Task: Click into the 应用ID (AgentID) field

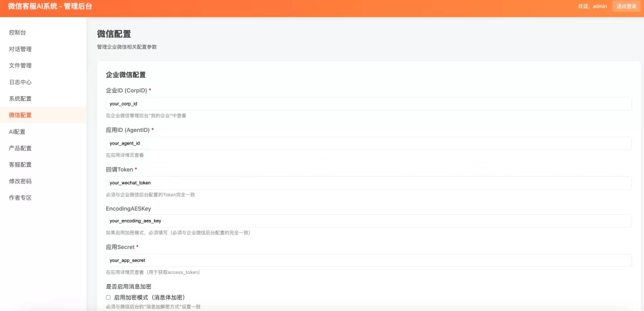Action: (369, 143)
